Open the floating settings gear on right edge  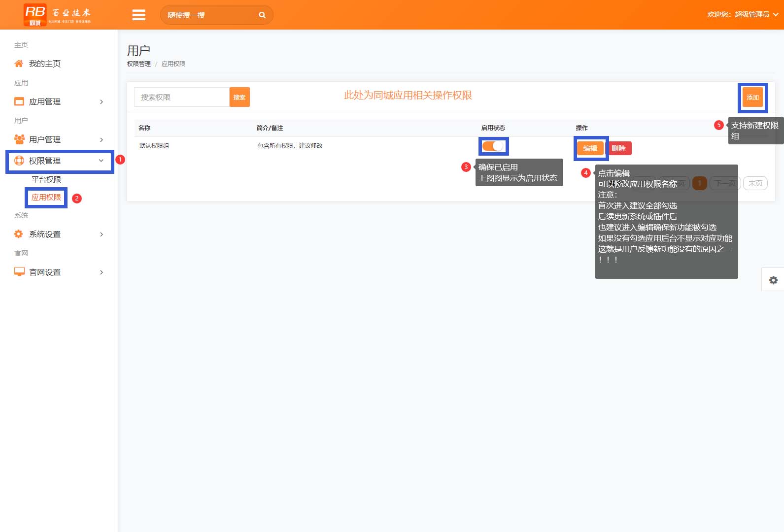coord(773,280)
